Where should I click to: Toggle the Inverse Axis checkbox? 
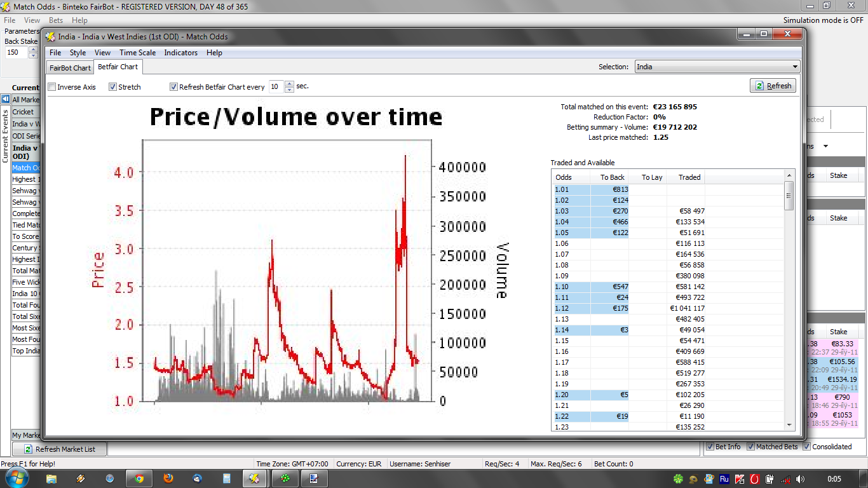pyautogui.click(x=52, y=87)
